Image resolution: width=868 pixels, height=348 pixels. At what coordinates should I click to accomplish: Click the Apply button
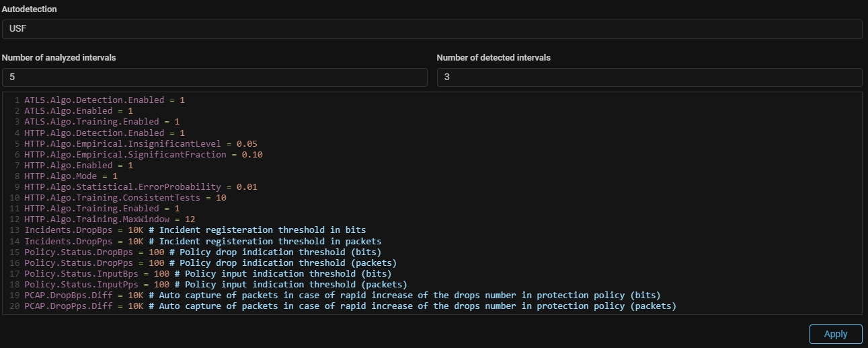[x=835, y=334]
